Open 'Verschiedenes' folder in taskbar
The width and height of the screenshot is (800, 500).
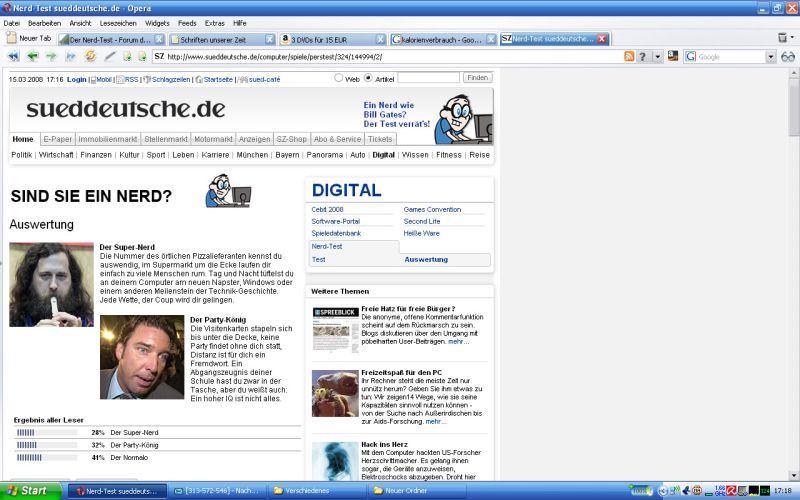pos(317,491)
